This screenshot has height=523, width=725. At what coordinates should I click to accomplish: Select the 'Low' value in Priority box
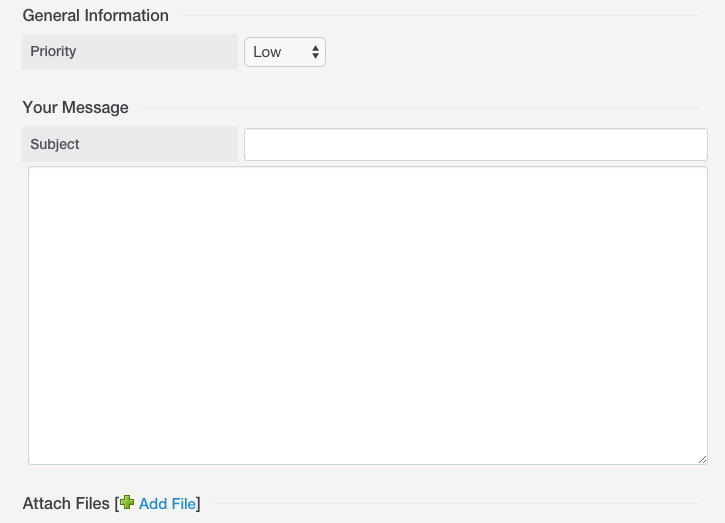267,52
